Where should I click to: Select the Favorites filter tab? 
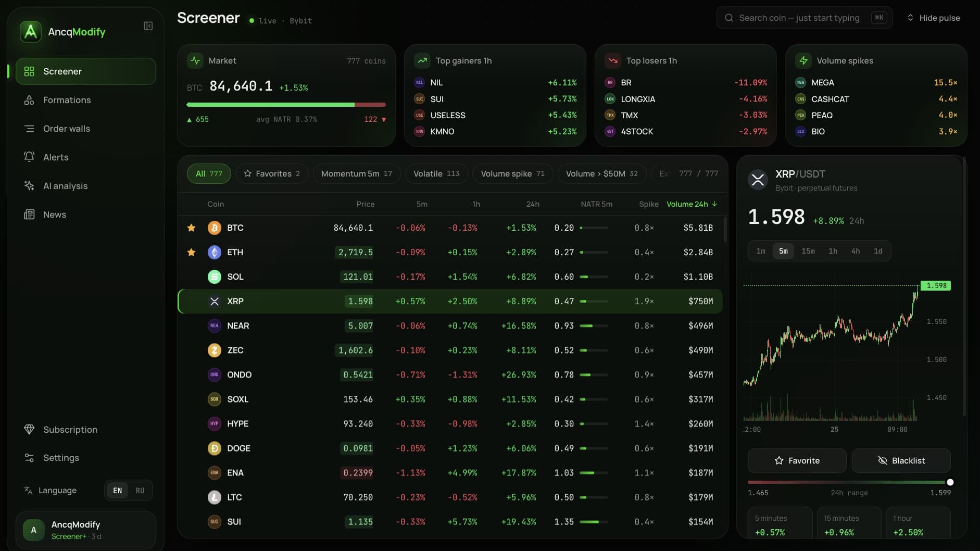click(272, 173)
